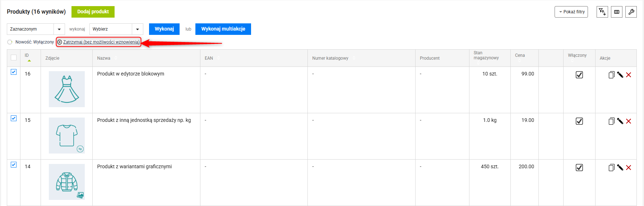
Task: Duplicate product 16 using copy icon
Action: tap(611, 75)
